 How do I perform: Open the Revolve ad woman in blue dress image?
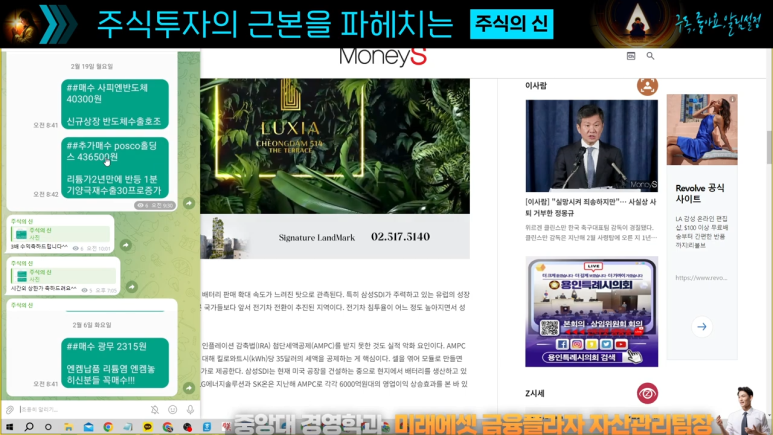click(x=702, y=130)
